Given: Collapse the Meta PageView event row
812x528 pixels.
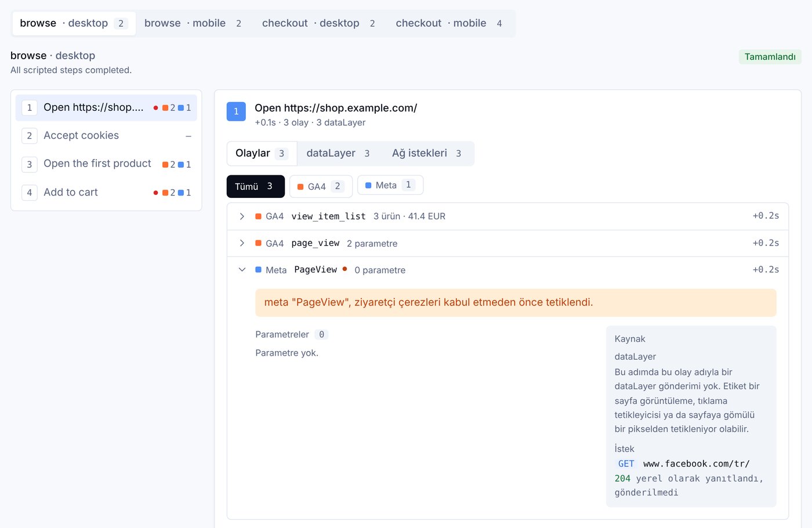Looking at the screenshot, I should (507, 270).
